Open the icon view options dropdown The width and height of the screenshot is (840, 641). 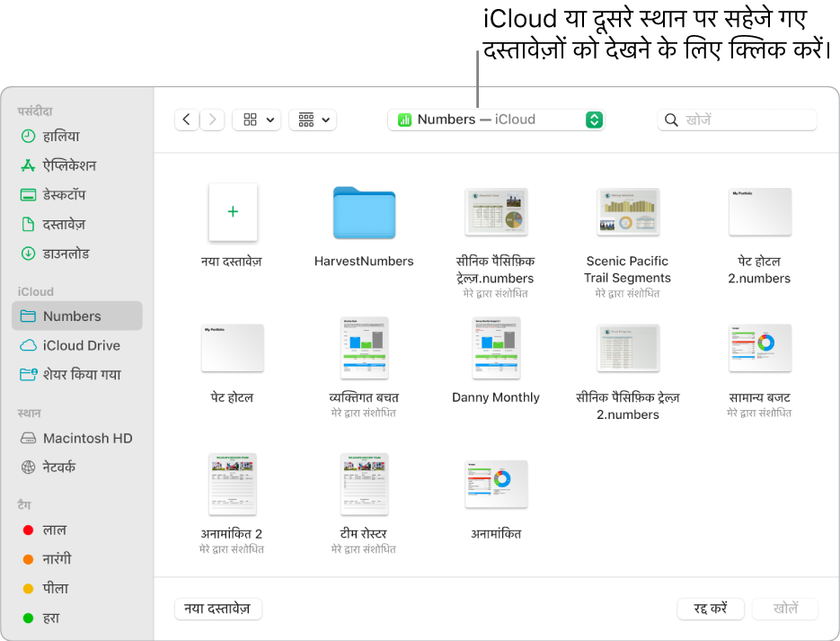tap(258, 120)
